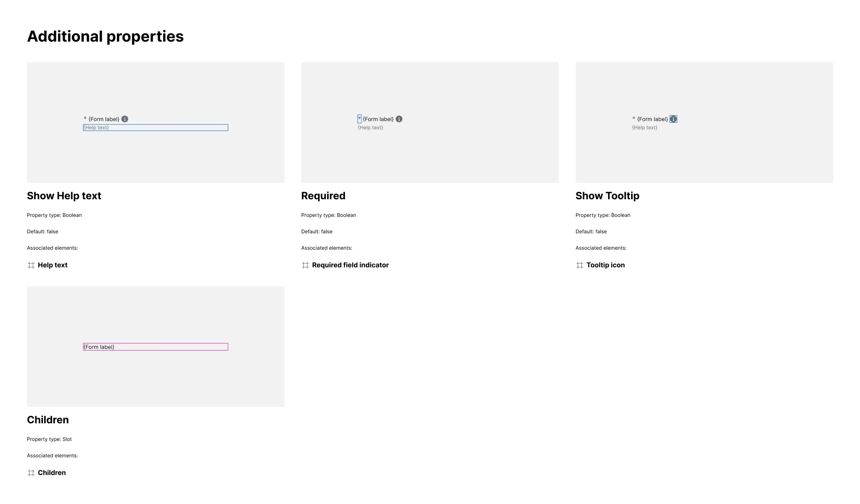
Task: Click {Help text} in the Show Tooltip preview
Action: (x=645, y=127)
